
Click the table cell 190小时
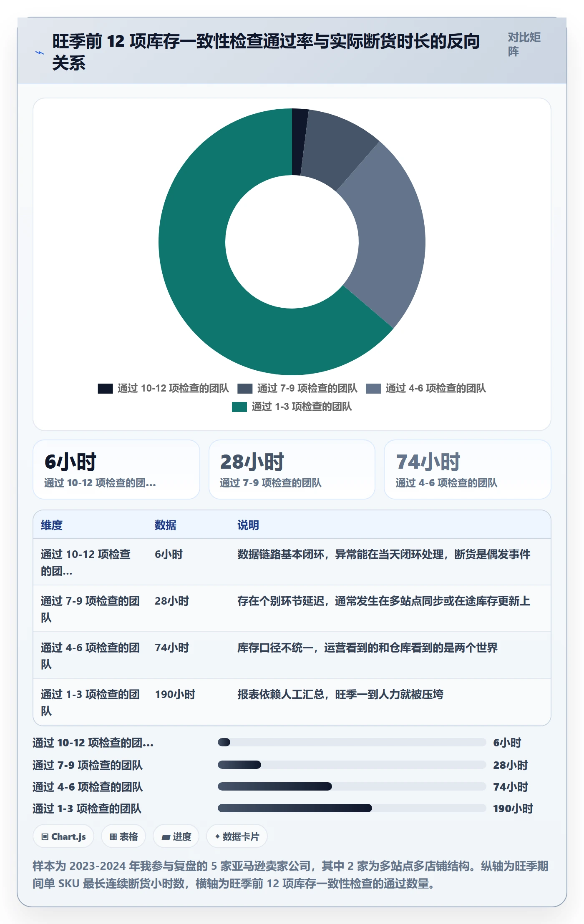pos(175,694)
